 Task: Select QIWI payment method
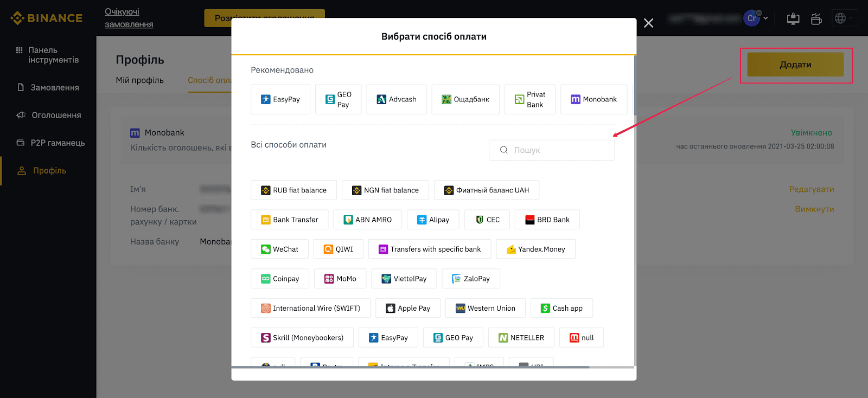(339, 249)
